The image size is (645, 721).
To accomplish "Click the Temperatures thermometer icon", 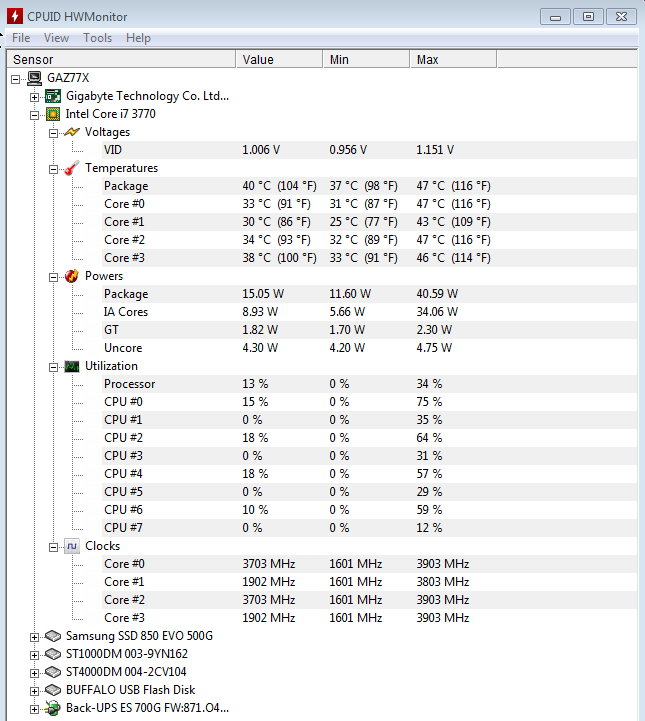I will [x=72, y=168].
